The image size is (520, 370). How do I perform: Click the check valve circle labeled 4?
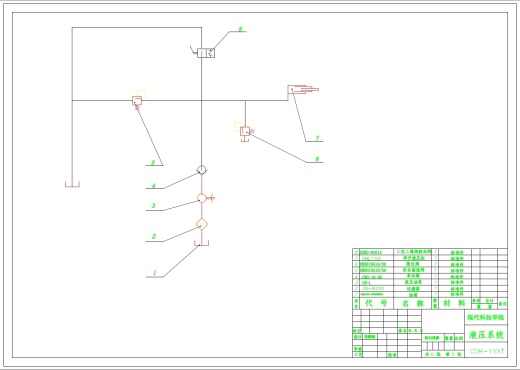pos(201,170)
